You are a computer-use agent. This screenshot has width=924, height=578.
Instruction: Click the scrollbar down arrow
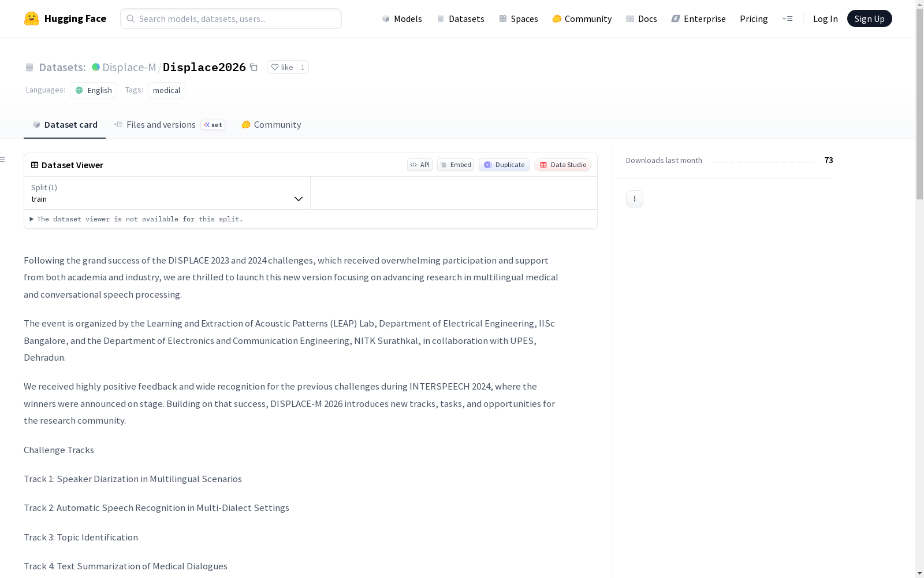pyautogui.click(x=919, y=573)
